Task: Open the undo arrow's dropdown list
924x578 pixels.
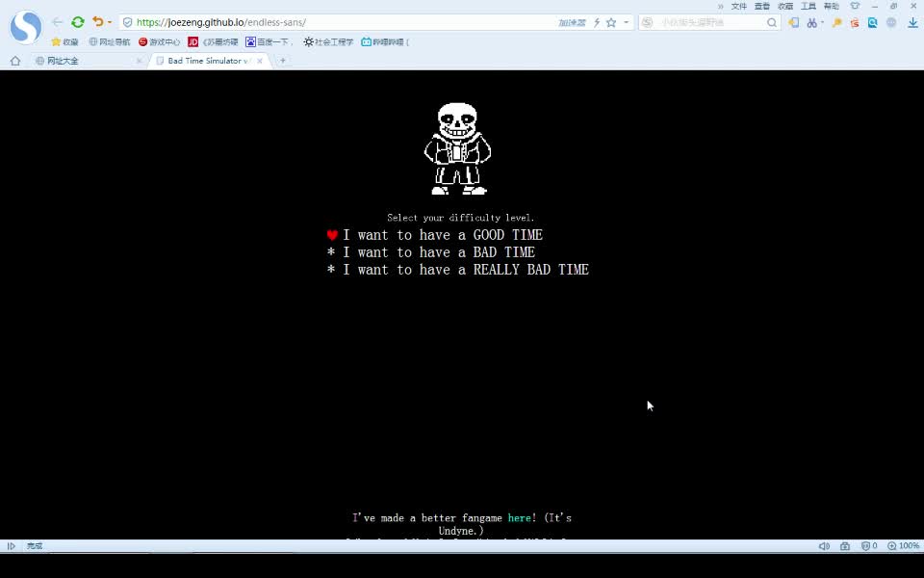Action: [x=110, y=22]
